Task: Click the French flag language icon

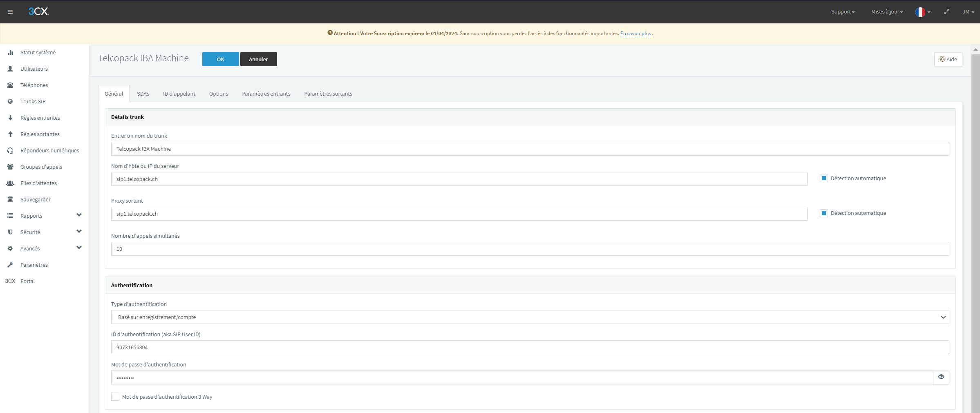Action: coord(920,12)
